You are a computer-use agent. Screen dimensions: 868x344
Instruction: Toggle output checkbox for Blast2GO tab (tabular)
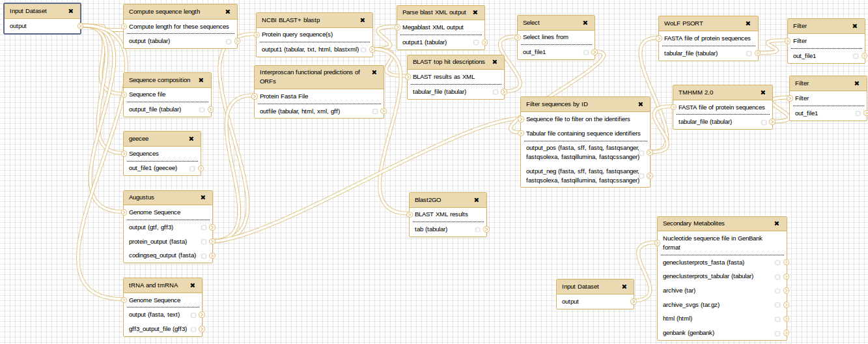click(x=478, y=229)
